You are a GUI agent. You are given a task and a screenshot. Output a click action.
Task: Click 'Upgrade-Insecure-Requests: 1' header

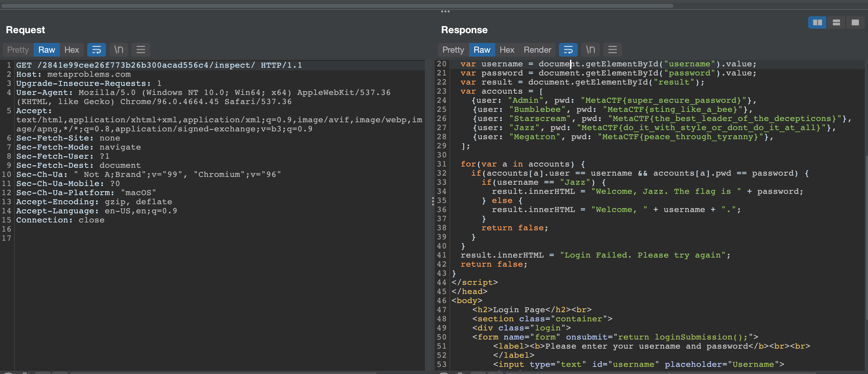click(89, 83)
